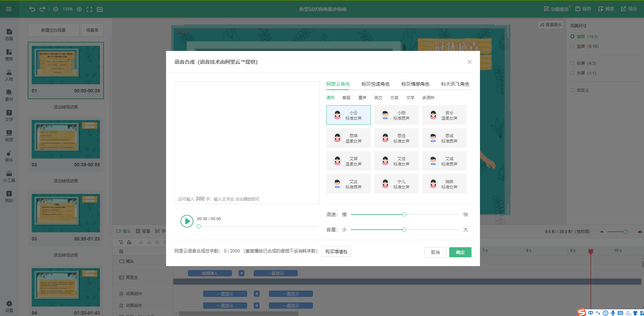Open the 素材 materials sidebar panel
Viewport: 644px width, 316px height.
coord(9,95)
